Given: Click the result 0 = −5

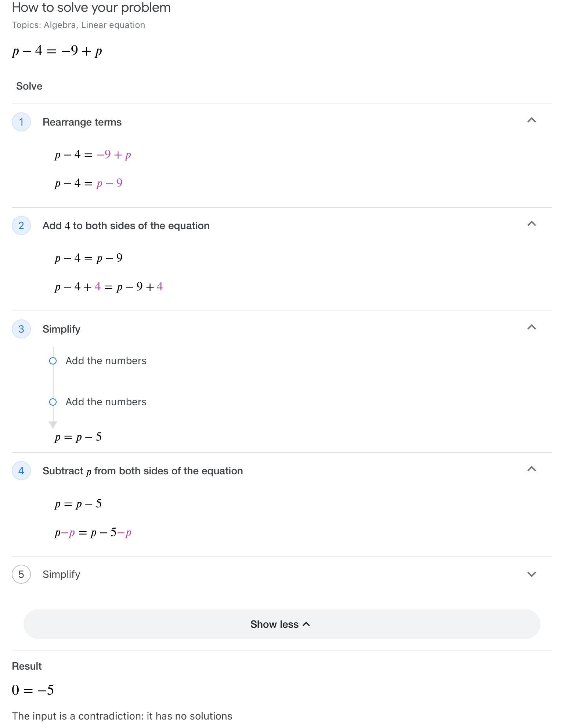Looking at the screenshot, I should click(33, 690).
